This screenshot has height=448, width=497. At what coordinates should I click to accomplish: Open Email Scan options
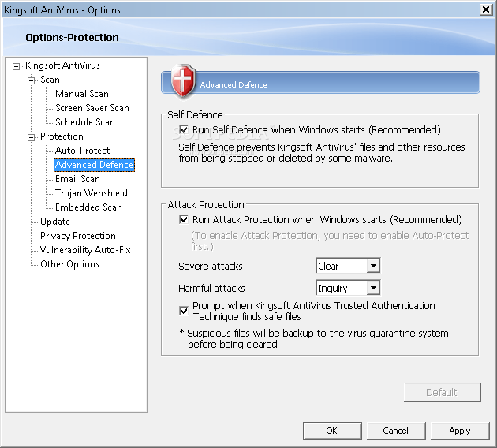click(x=77, y=179)
